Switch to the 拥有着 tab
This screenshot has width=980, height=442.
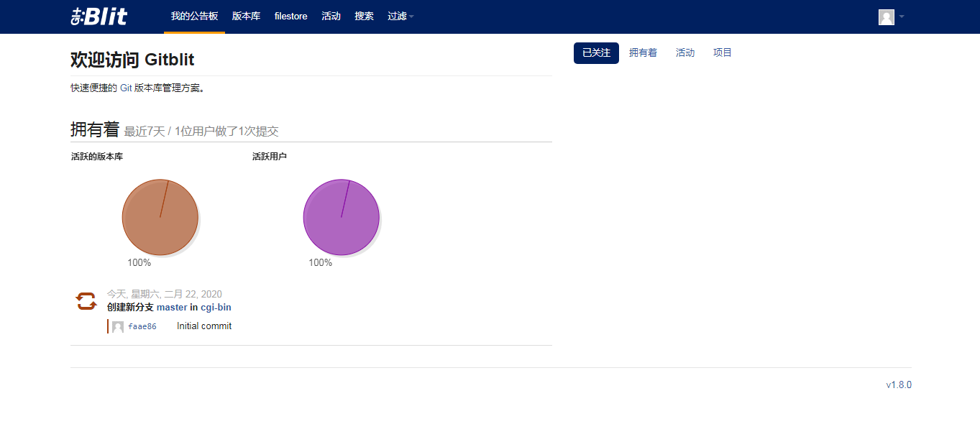[643, 52]
